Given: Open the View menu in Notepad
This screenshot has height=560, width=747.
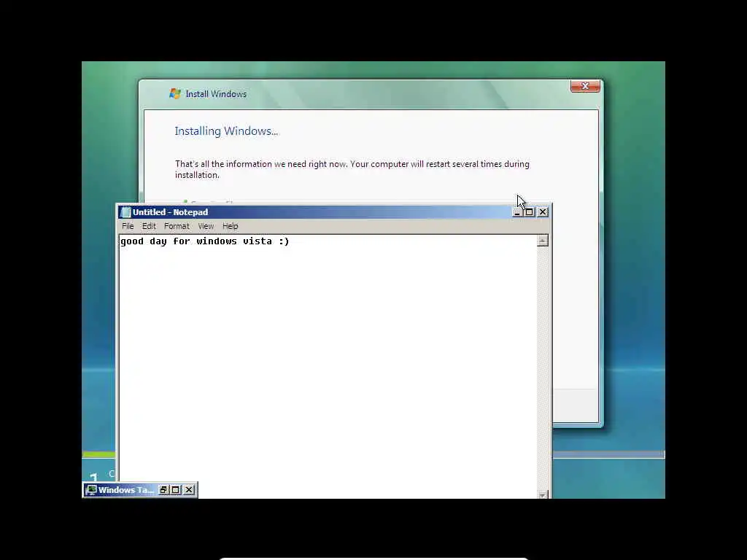Looking at the screenshot, I should point(206,226).
